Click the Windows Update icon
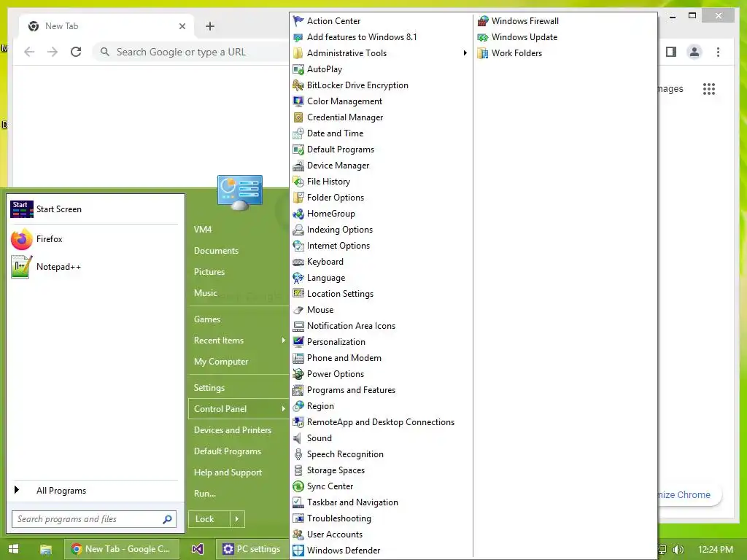747x560 pixels. point(483,37)
